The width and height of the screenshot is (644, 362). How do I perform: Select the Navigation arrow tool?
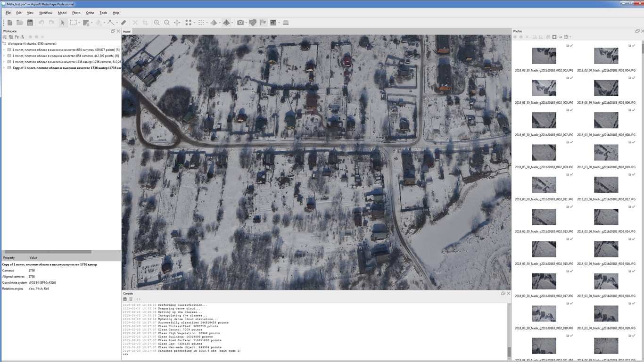pyautogui.click(x=63, y=23)
